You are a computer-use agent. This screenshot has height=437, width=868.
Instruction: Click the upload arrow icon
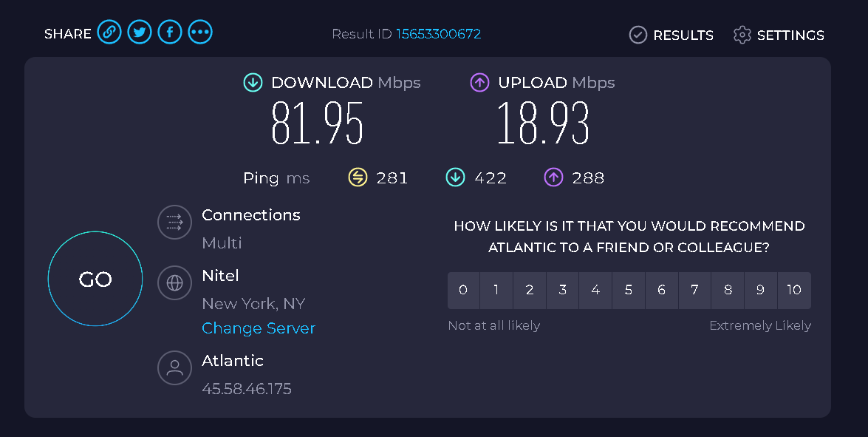(x=479, y=83)
